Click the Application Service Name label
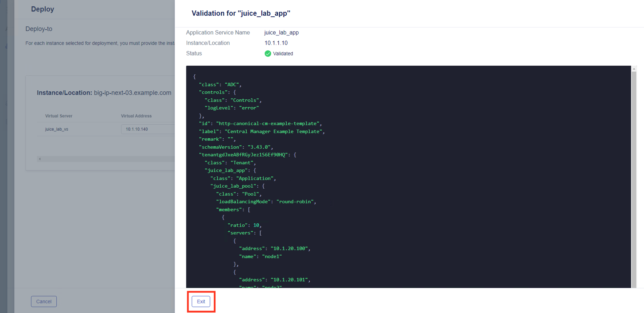The image size is (644, 313). click(x=218, y=33)
